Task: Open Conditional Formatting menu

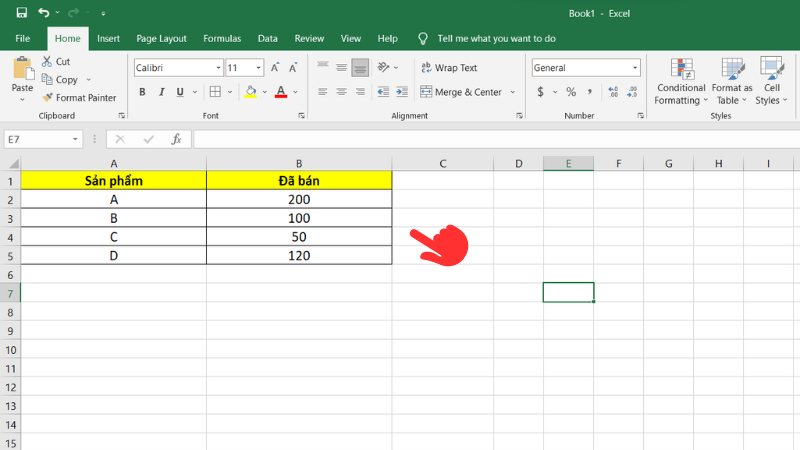Action: coord(680,80)
